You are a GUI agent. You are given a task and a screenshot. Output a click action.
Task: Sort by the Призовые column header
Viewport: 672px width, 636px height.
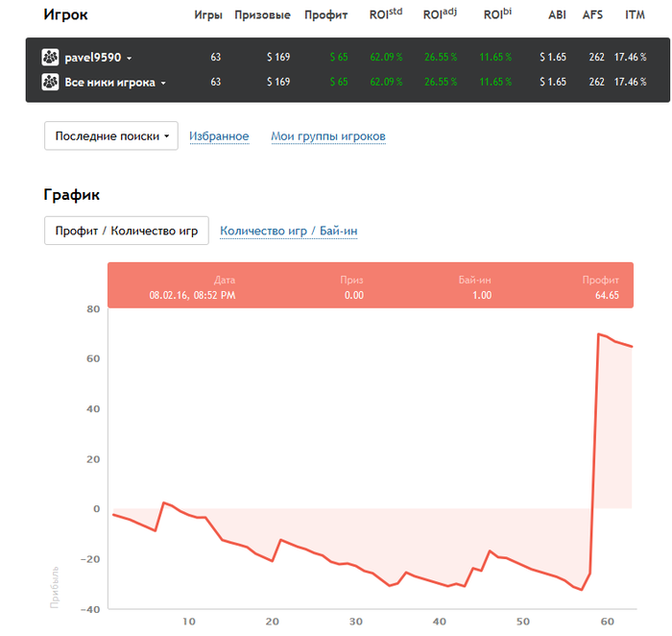(x=262, y=15)
